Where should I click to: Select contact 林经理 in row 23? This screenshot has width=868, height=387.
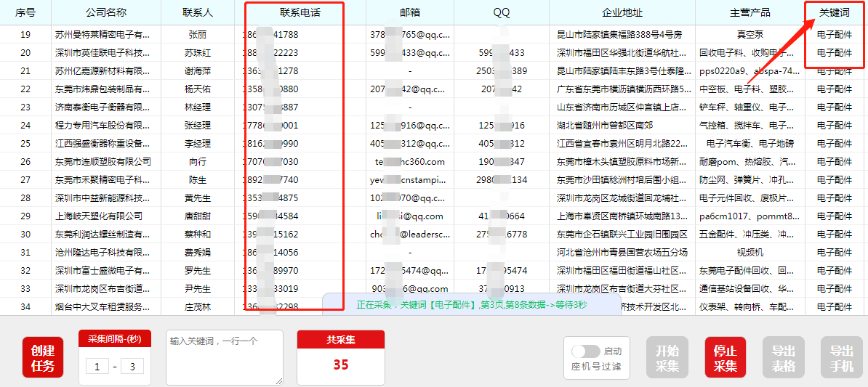coord(198,107)
